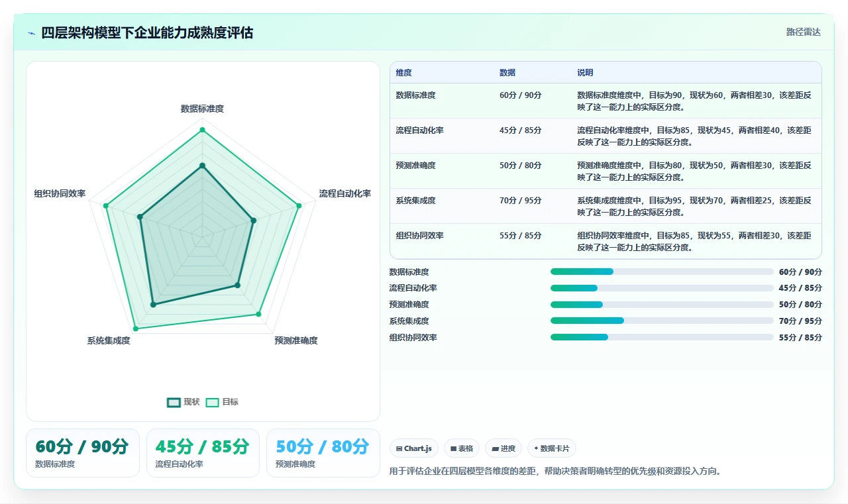Click the 进度 tag chip
The image size is (848, 504).
tap(503, 448)
